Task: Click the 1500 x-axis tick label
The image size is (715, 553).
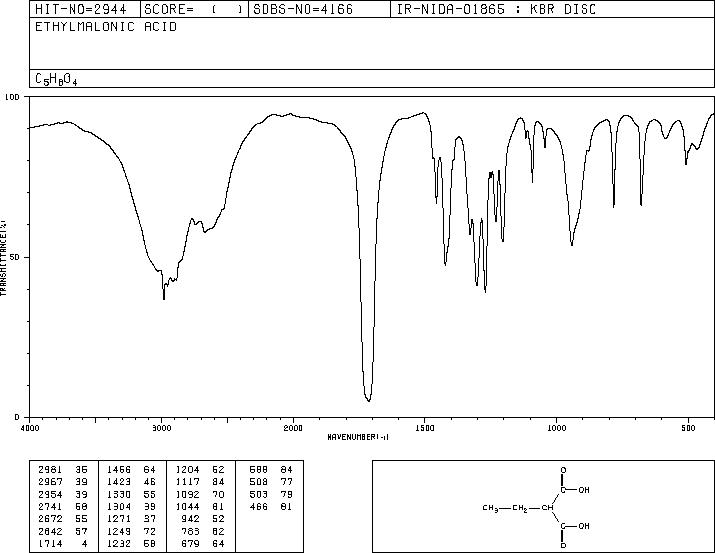Action: (425, 428)
